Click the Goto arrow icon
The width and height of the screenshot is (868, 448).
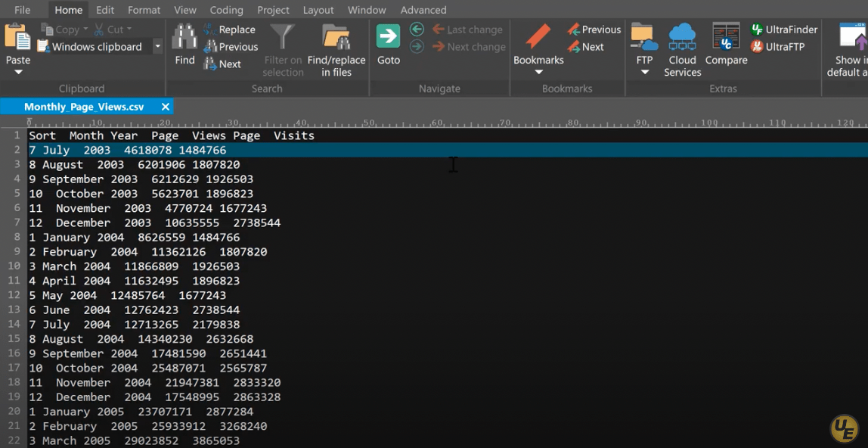pyautogui.click(x=388, y=36)
